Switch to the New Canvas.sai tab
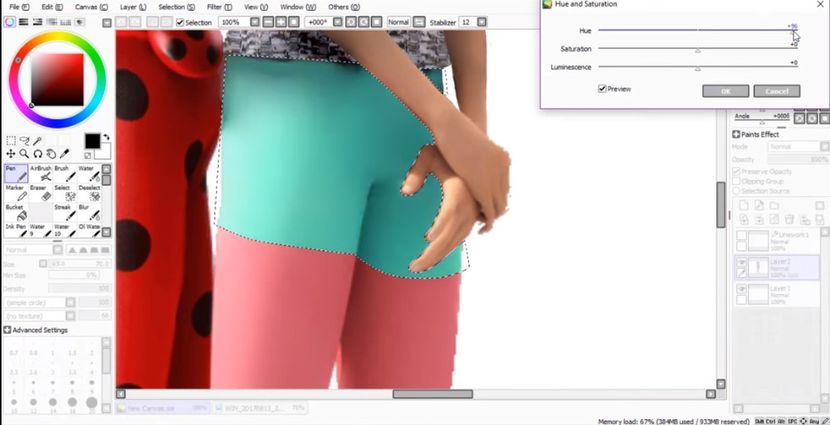 click(162, 408)
